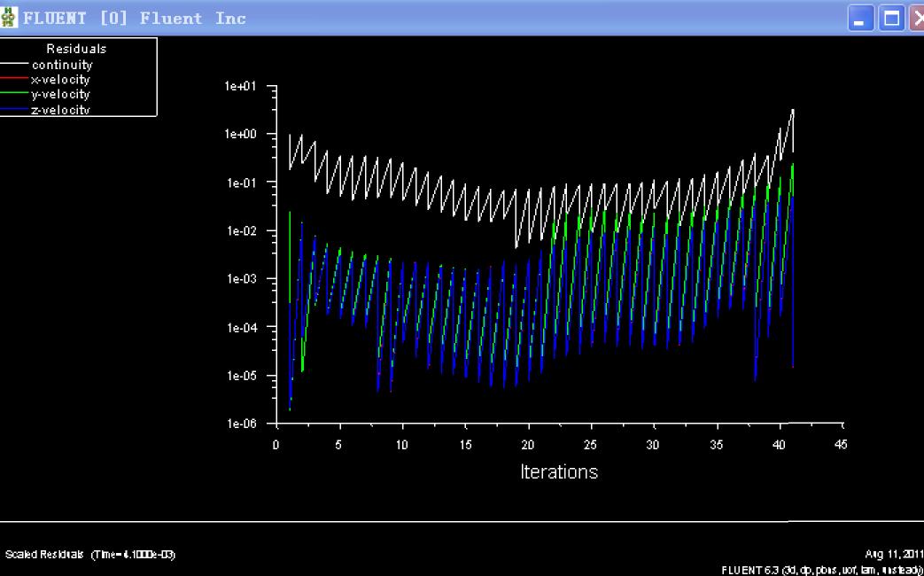Click the Aug 11, 2011 date text

[x=896, y=554]
